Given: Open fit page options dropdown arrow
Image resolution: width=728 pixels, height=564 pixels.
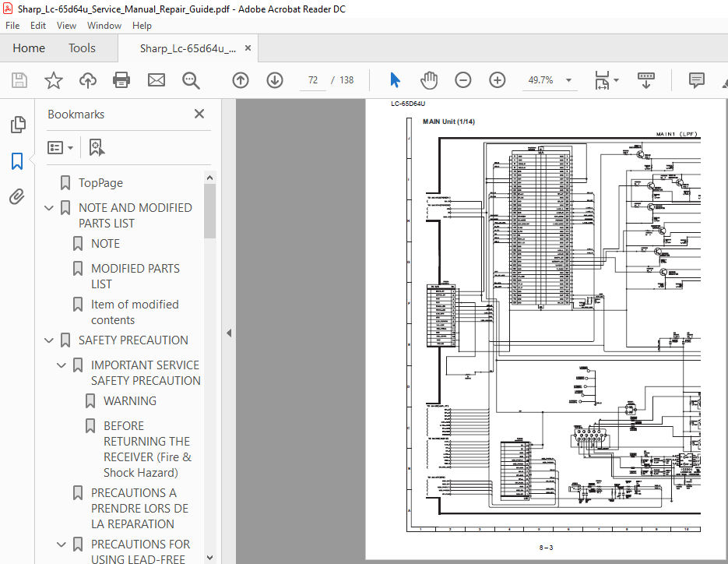Looking at the screenshot, I should tap(616, 80).
